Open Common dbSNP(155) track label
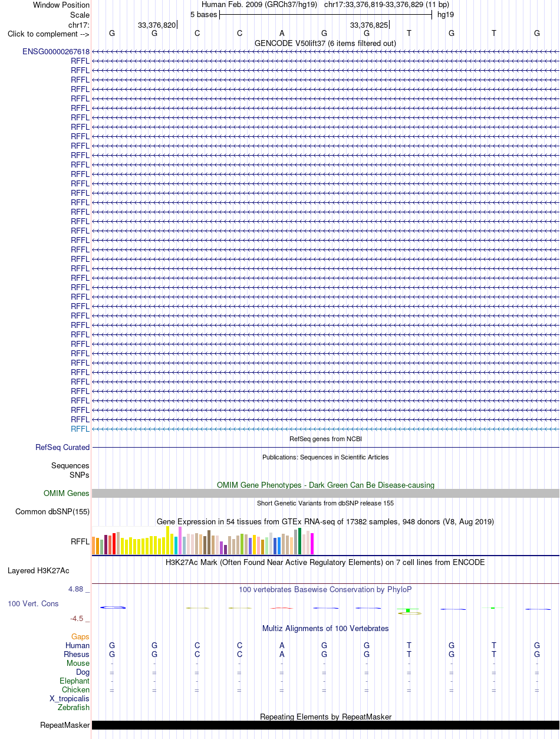The image size is (560, 739). point(52,511)
